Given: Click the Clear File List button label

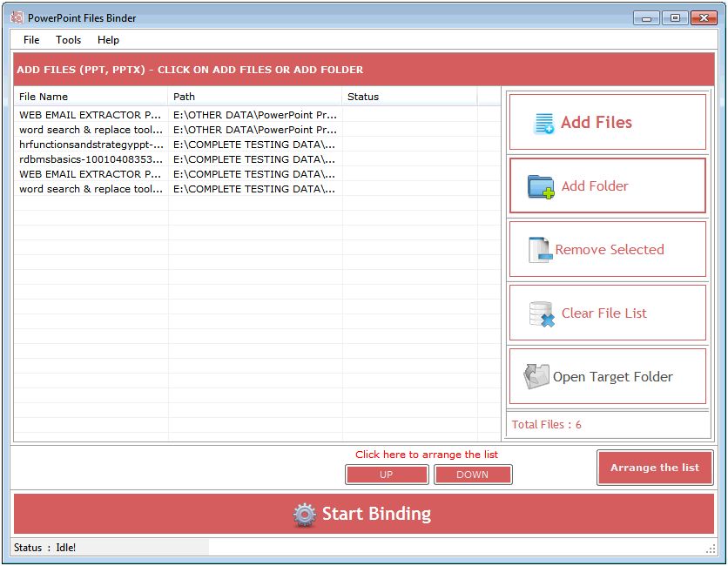Looking at the screenshot, I should pyautogui.click(x=604, y=313).
